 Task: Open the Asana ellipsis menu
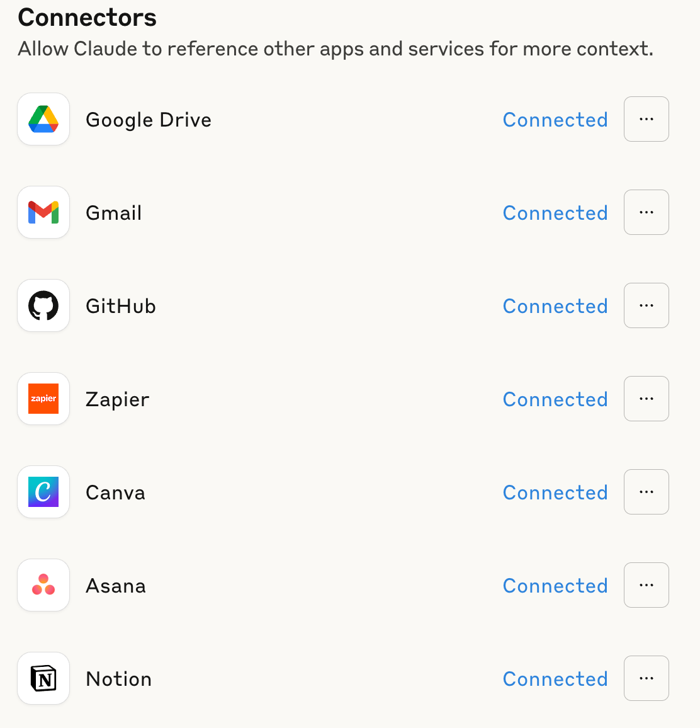pyautogui.click(x=646, y=585)
